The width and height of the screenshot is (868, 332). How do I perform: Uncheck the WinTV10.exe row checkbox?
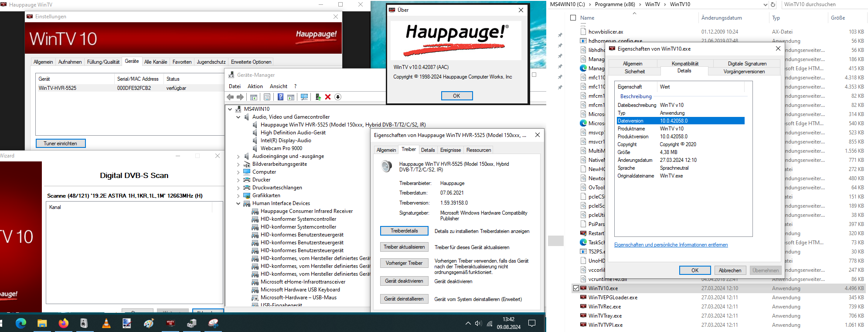576,288
